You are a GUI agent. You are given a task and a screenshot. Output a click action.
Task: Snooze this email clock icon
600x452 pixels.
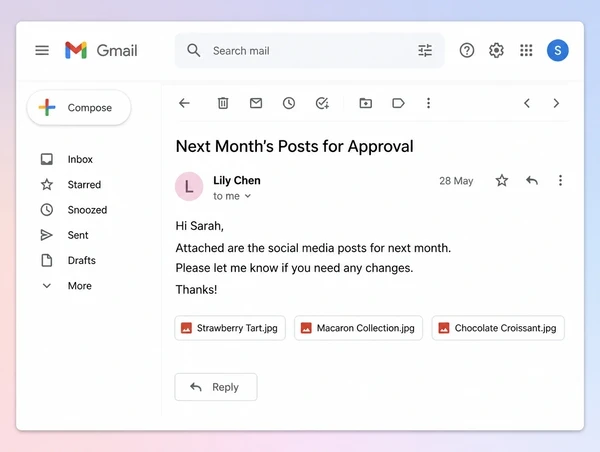tap(289, 103)
